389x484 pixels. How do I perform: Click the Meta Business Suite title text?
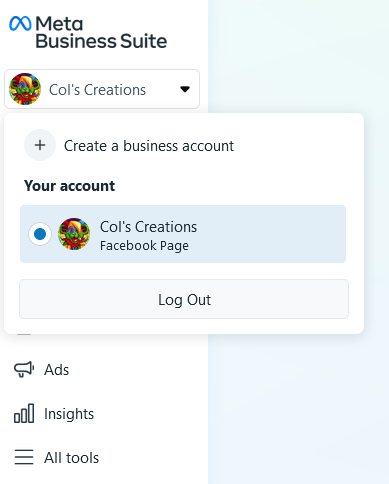pos(101,33)
